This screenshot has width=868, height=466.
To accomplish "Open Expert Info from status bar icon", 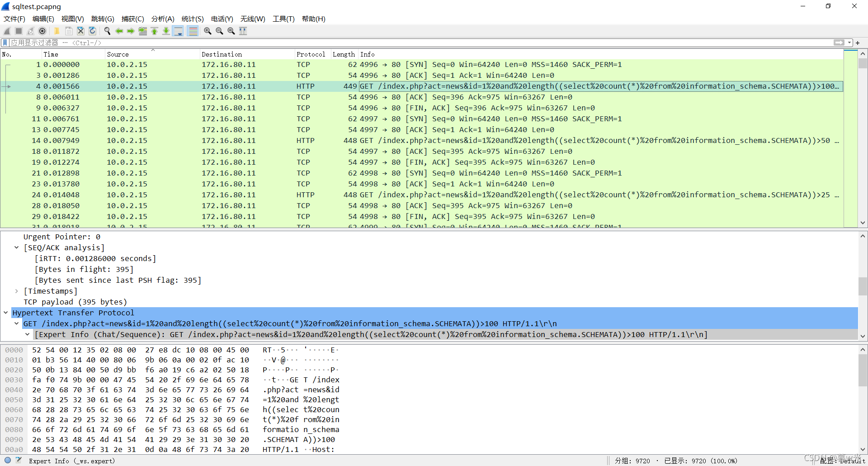I will (x=8, y=460).
